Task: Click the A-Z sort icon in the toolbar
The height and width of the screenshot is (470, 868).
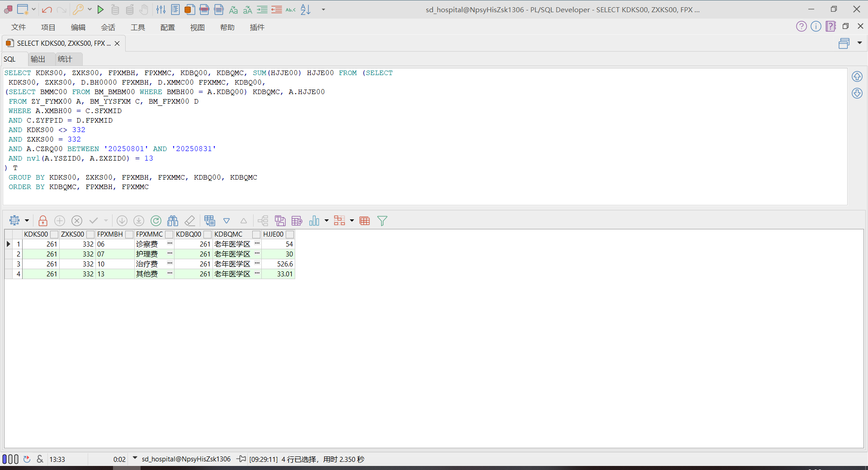Action: [306, 9]
